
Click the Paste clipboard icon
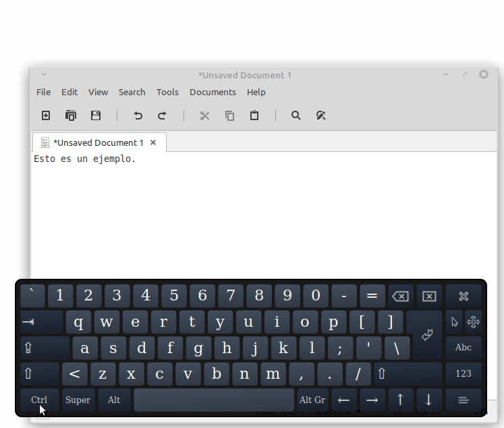pos(254,115)
